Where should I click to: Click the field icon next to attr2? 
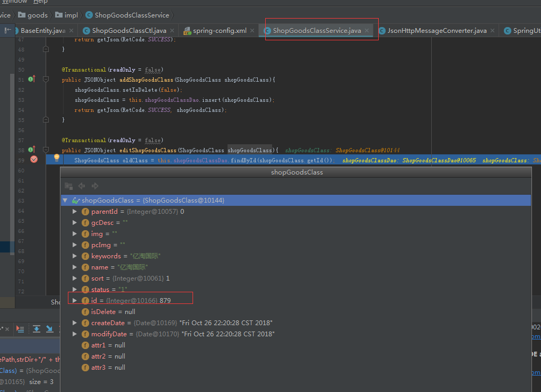point(85,356)
